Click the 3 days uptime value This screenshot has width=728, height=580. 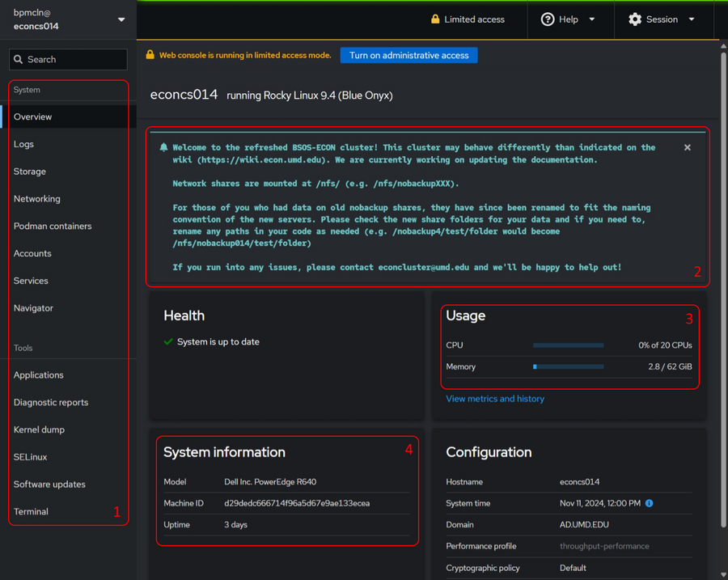[x=236, y=525]
